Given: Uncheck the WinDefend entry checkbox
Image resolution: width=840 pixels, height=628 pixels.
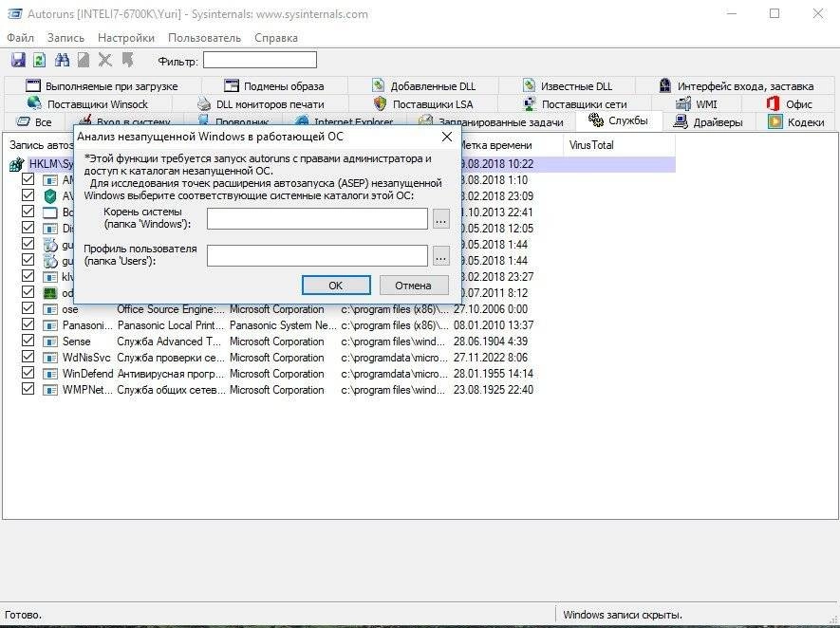Looking at the screenshot, I should (28, 373).
